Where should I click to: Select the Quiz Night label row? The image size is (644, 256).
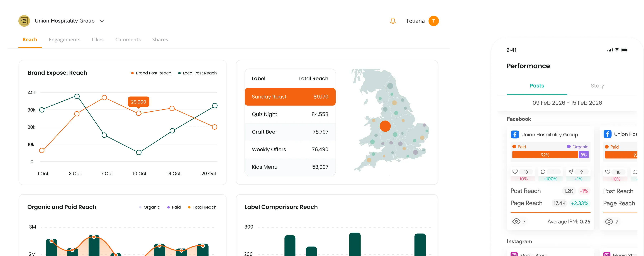coord(290,114)
